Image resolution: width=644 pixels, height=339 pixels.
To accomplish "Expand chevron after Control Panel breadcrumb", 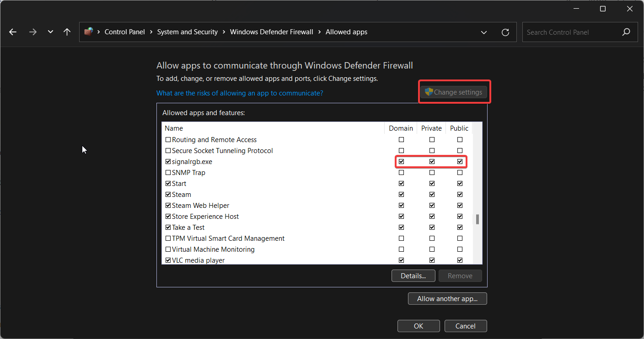I will [x=151, y=32].
